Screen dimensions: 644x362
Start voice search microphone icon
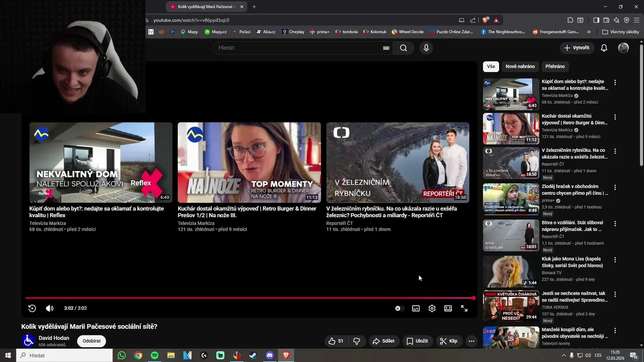click(x=426, y=48)
